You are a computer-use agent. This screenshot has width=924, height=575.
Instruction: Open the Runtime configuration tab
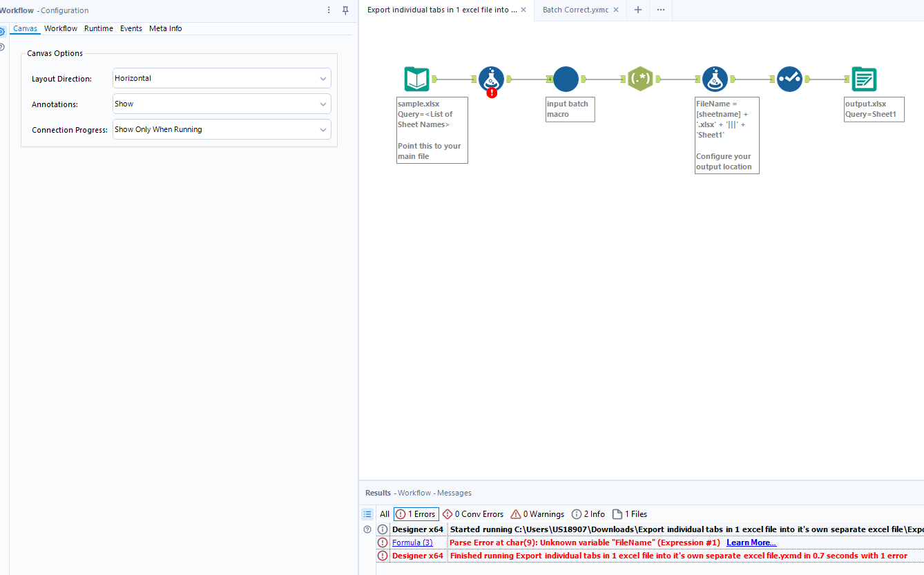pos(98,28)
